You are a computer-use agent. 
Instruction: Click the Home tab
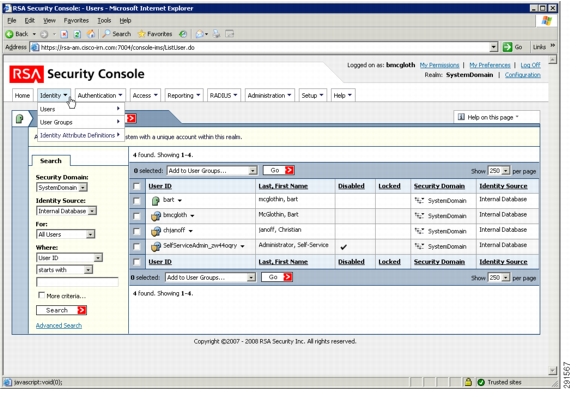[x=22, y=95]
